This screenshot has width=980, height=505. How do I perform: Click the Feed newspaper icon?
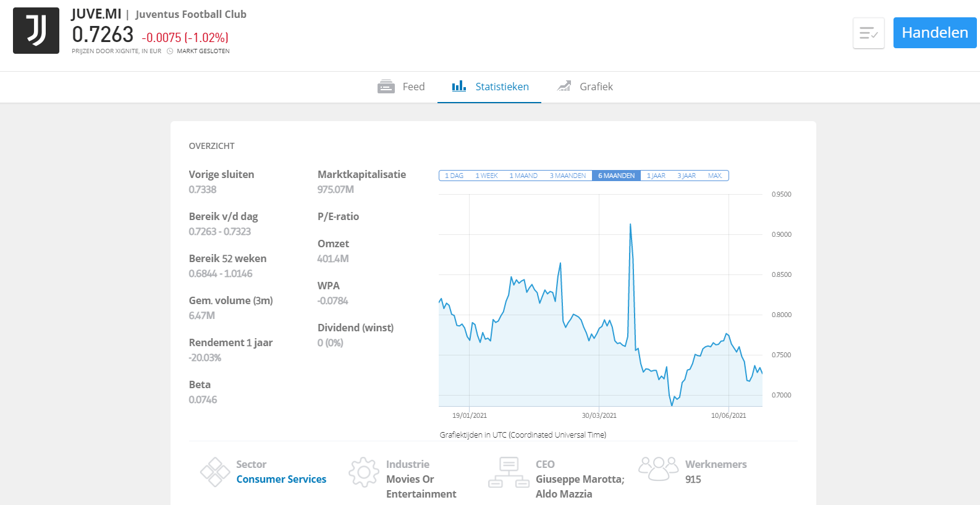[386, 87]
